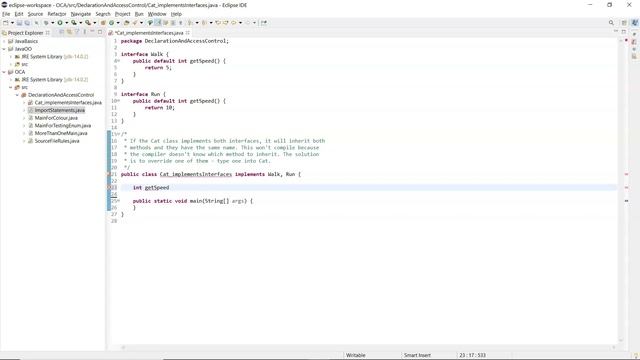The height and width of the screenshot is (360, 640).
Task: Open the Help menu
Action: pos(176,14)
